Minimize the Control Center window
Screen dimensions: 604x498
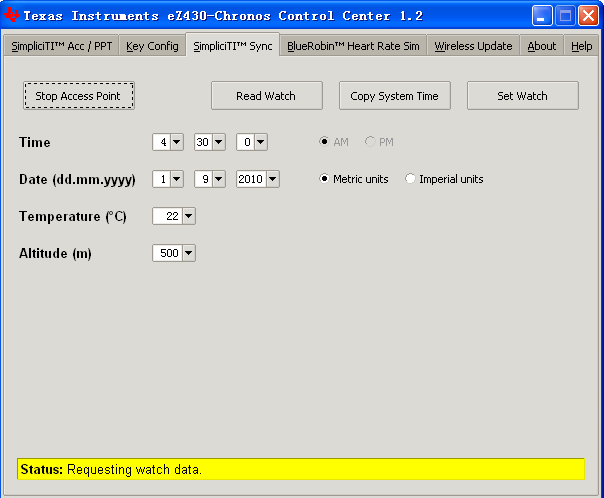click(542, 16)
